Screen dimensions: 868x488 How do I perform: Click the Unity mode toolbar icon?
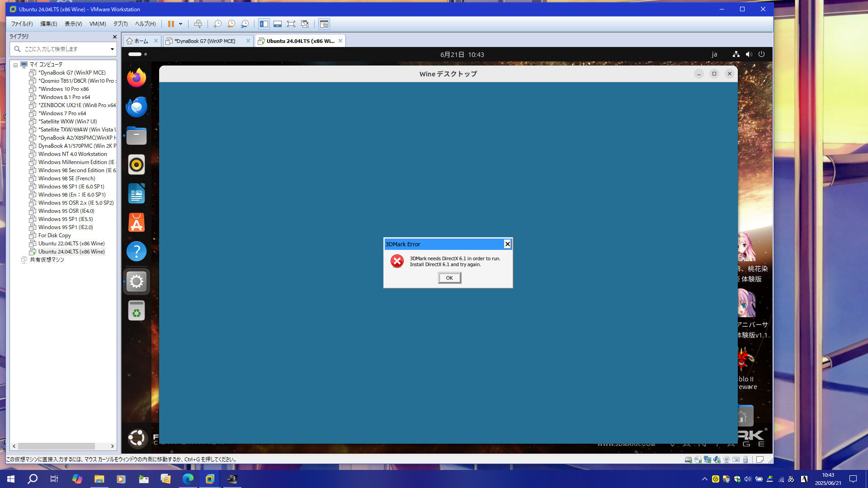(305, 24)
